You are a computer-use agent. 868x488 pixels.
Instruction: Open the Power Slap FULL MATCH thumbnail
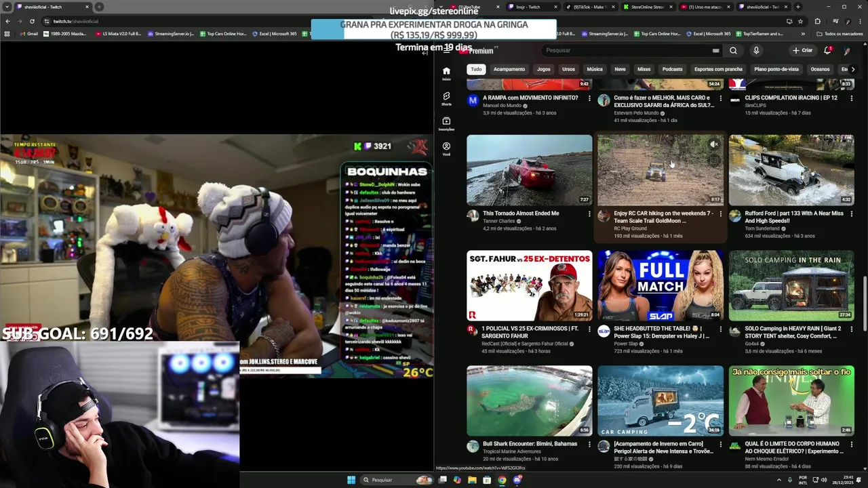coord(660,285)
